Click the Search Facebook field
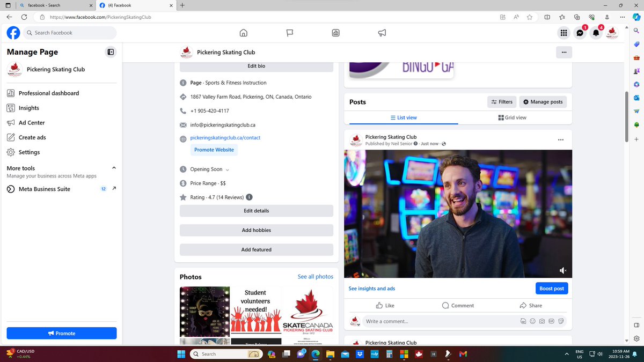The height and width of the screenshot is (362, 644). point(70,33)
